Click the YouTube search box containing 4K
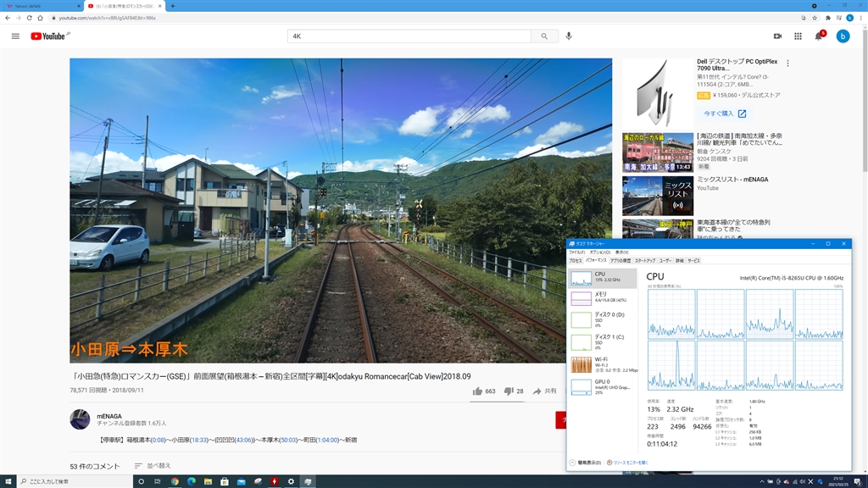 pyautogui.click(x=409, y=36)
